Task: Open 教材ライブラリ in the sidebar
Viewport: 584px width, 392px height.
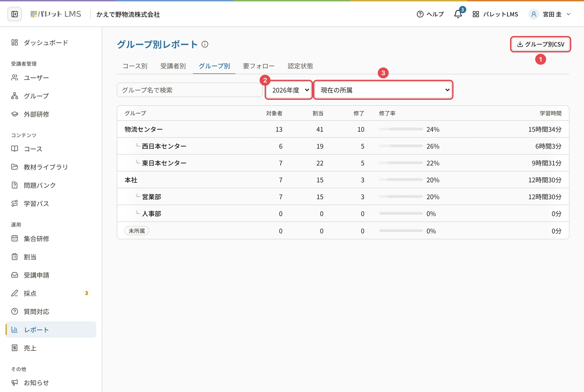Action: [x=51, y=167]
